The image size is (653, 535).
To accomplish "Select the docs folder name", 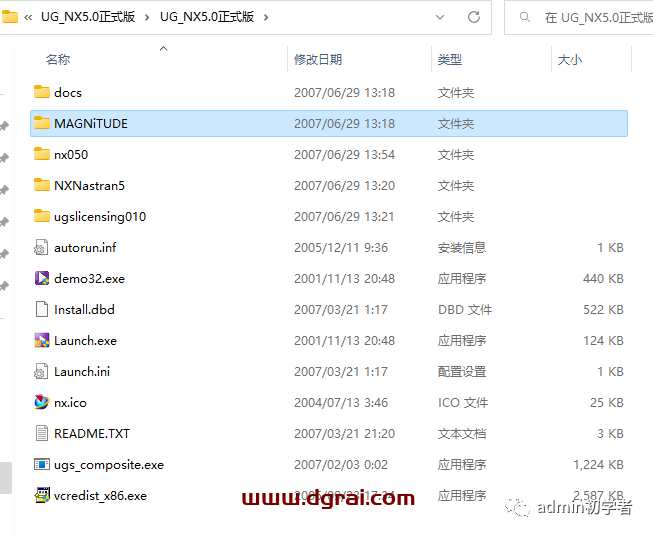I will (68, 92).
